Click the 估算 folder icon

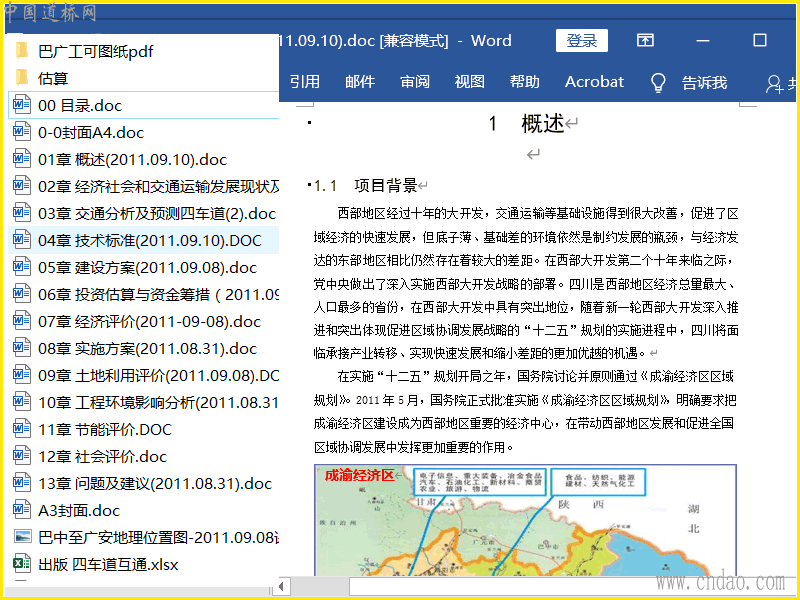[x=22, y=78]
